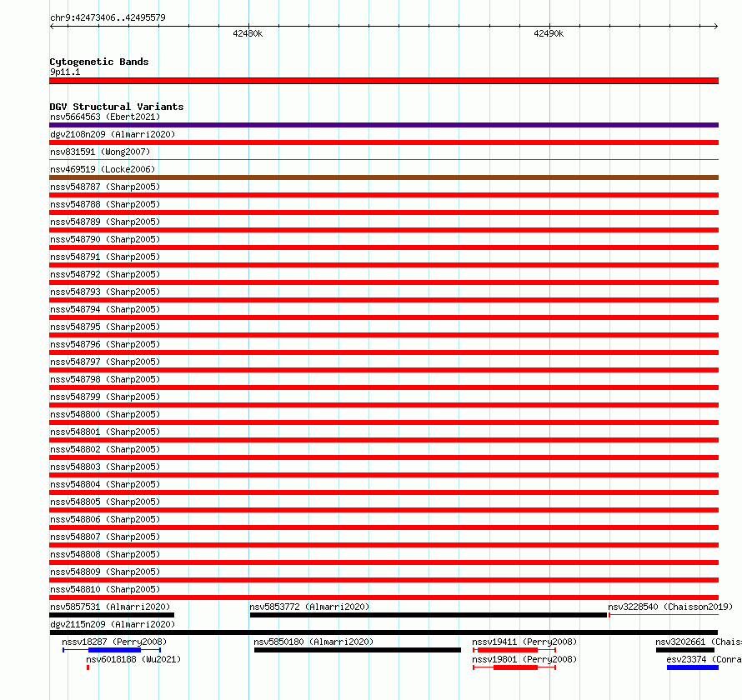Click nssv548809 (Sharp2005) label
742x700 pixels.
pyautogui.click(x=105, y=572)
